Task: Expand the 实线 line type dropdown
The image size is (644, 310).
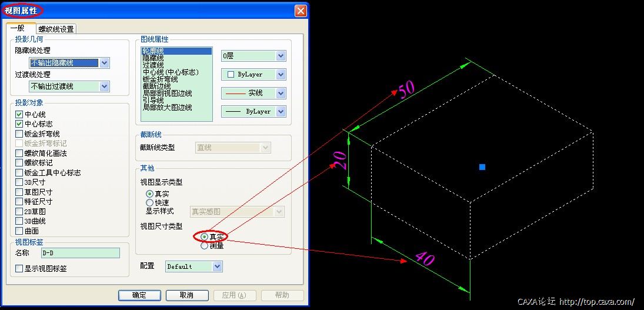Action: [281, 93]
